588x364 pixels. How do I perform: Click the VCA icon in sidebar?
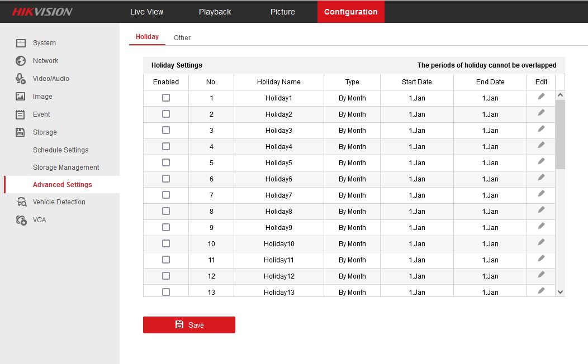pyautogui.click(x=21, y=220)
